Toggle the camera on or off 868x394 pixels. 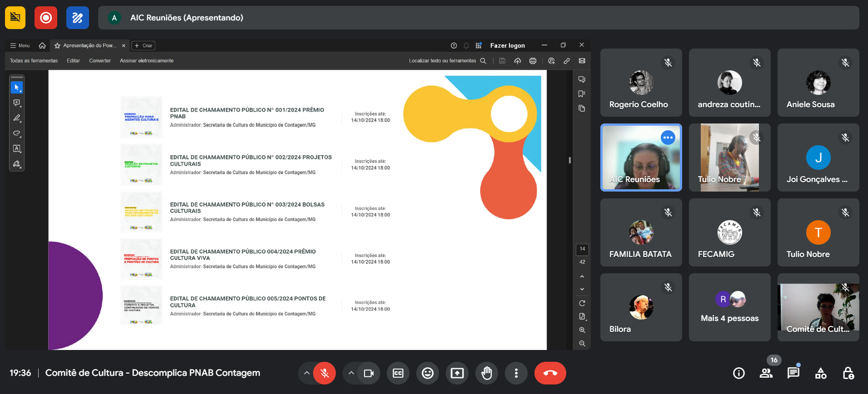click(x=369, y=373)
